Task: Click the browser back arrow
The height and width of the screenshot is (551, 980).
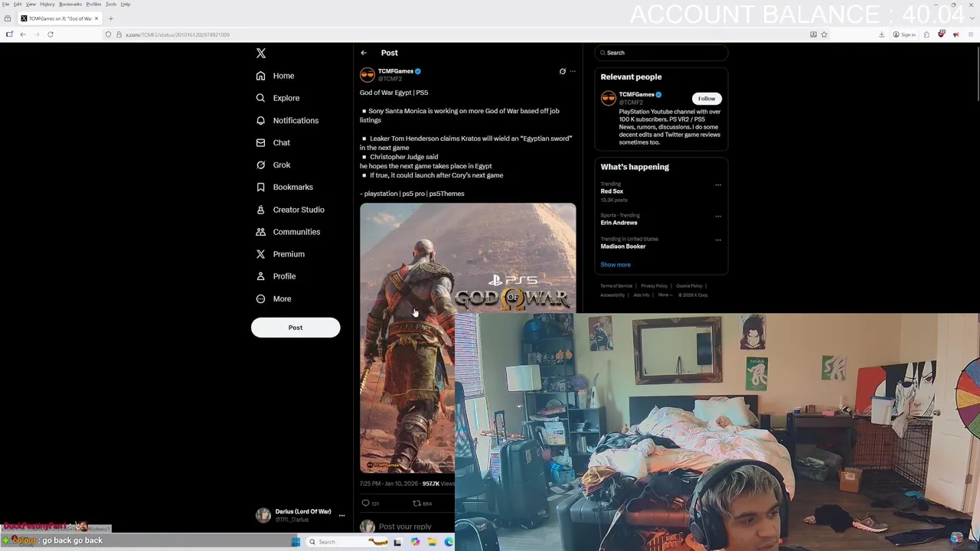Action: 23,34
